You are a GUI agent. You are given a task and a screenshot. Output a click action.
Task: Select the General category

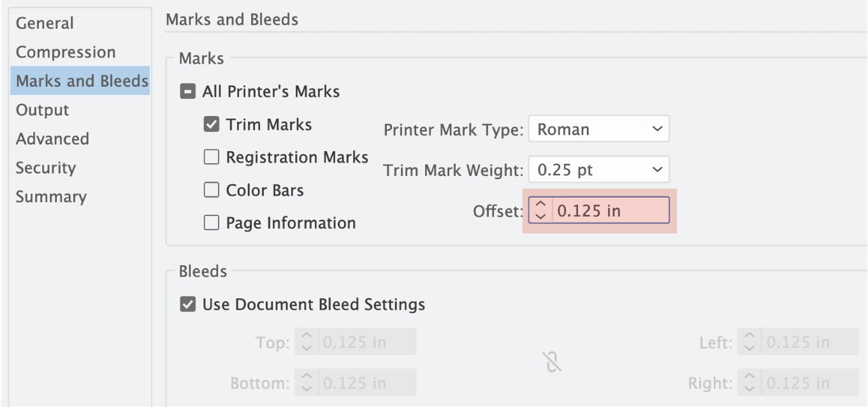click(45, 24)
